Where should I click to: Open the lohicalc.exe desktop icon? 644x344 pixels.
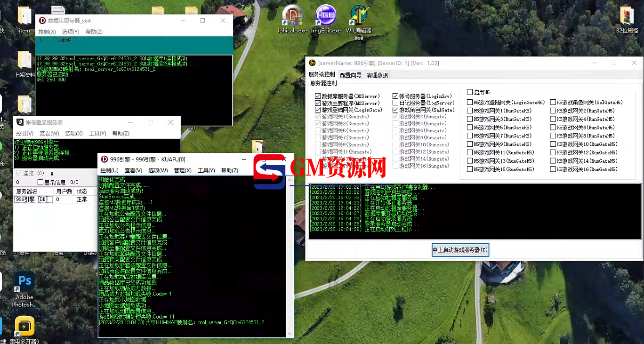point(292,19)
